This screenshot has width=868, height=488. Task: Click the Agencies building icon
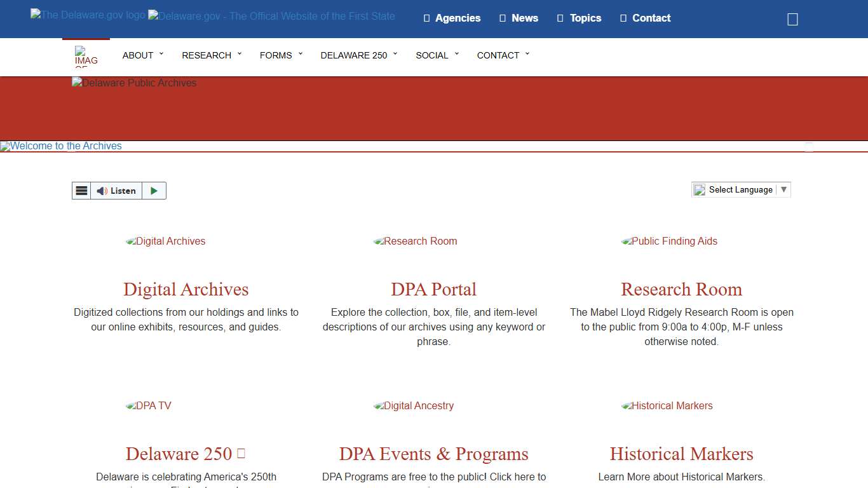426,18
